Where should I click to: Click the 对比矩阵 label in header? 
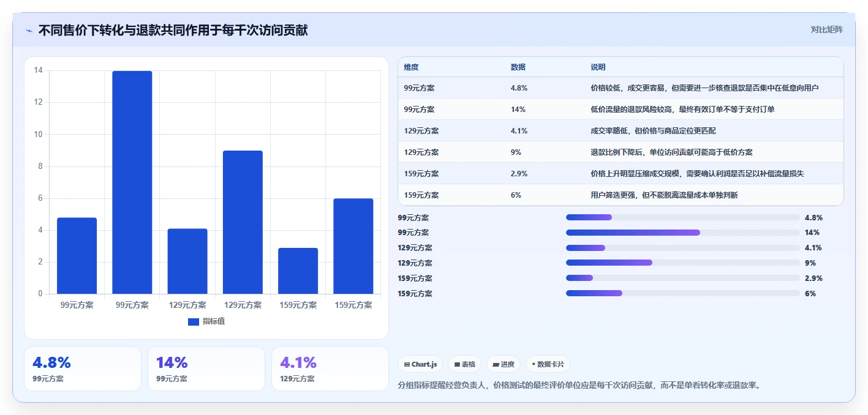(826, 29)
